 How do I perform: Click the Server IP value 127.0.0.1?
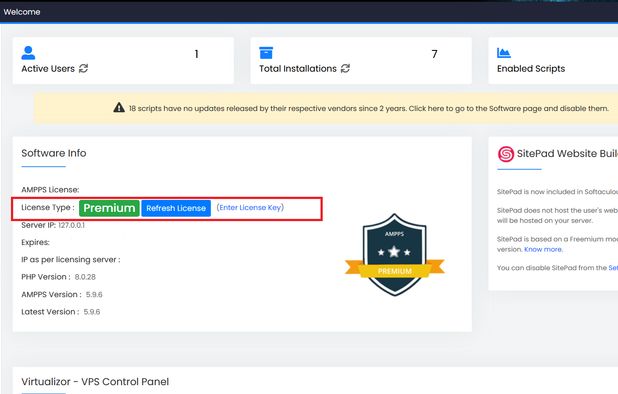[x=71, y=225]
